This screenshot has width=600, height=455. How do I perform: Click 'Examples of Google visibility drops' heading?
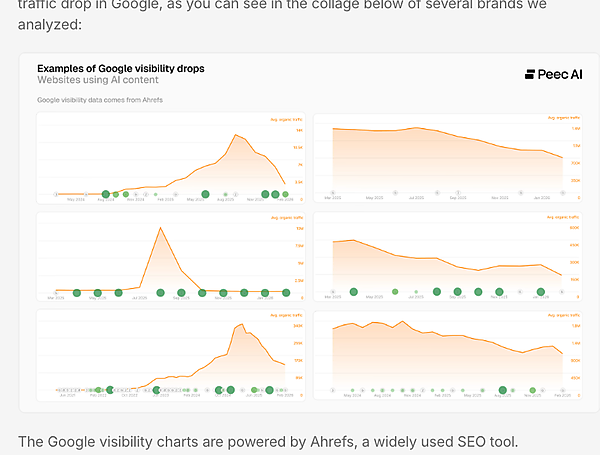pyautogui.click(x=121, y=67)
